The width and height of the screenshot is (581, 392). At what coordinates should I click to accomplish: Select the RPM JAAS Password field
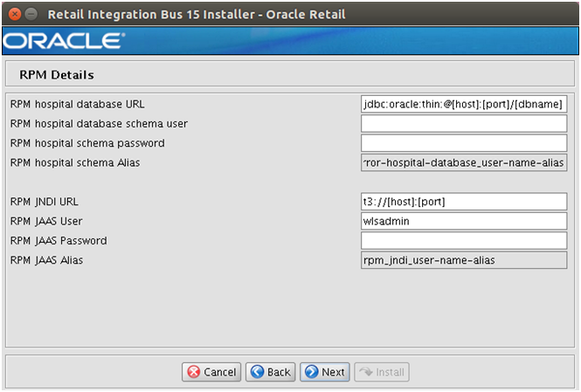pyautogui.click(x=464, y=241)
